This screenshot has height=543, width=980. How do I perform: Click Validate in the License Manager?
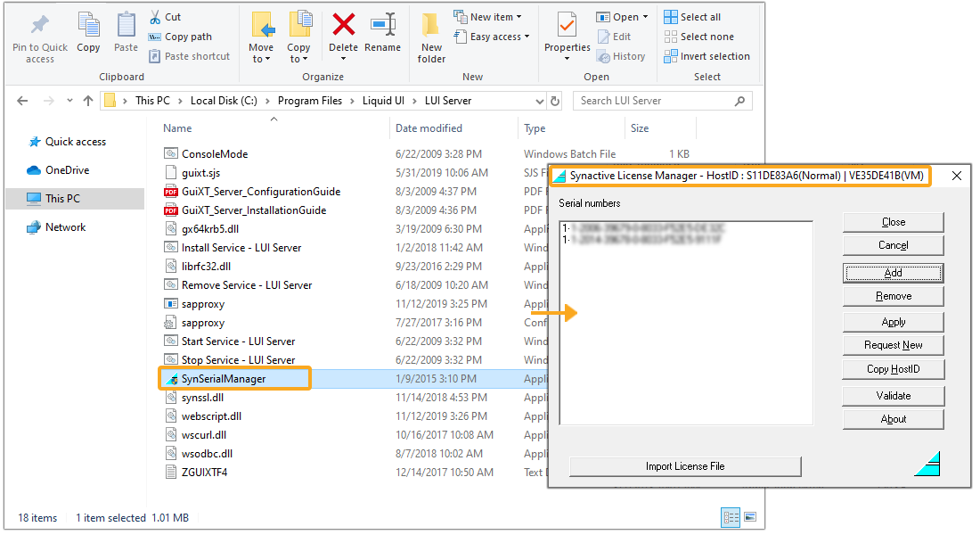(x=893, y=395)
